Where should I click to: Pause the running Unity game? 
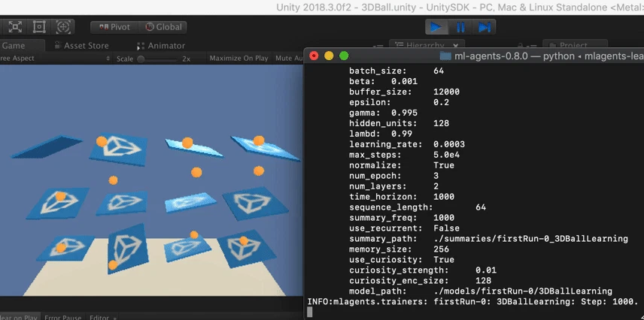click(460, 27)
